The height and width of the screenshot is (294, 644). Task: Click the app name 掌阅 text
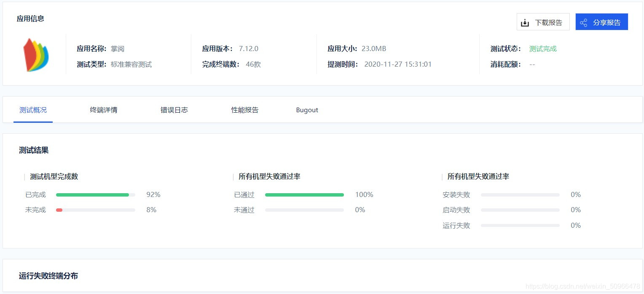[118, 49]
